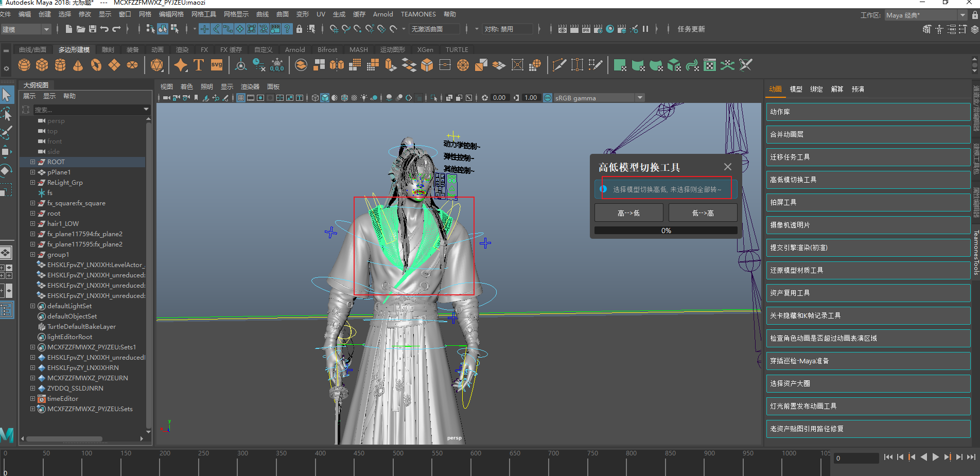Save the scene with the floppy disk icon
The height and width of the screenshot is (476, 980).
[93, 29]
